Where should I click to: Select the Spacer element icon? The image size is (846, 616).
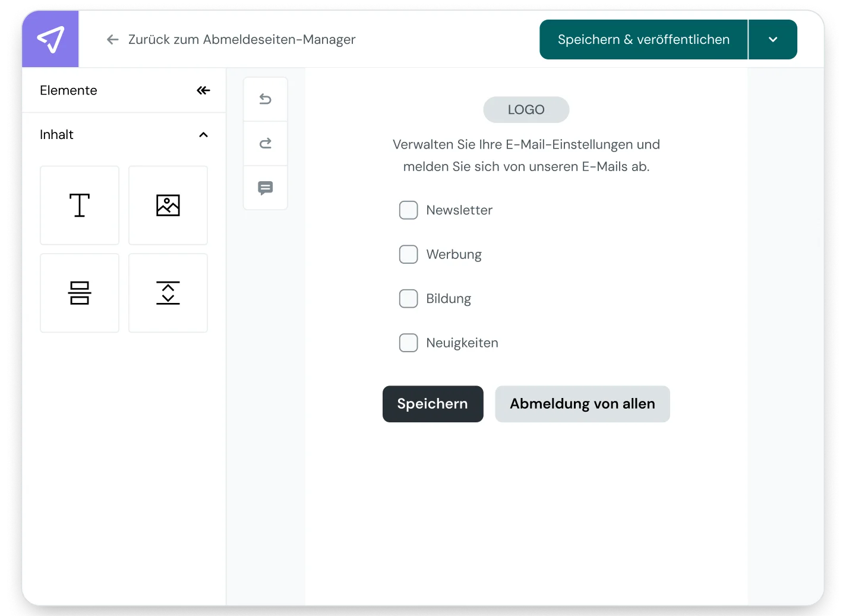coord(168,292)
